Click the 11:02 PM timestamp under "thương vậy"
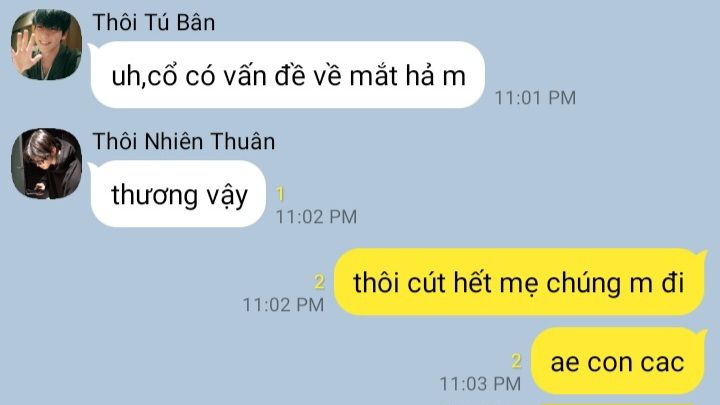 316,217
